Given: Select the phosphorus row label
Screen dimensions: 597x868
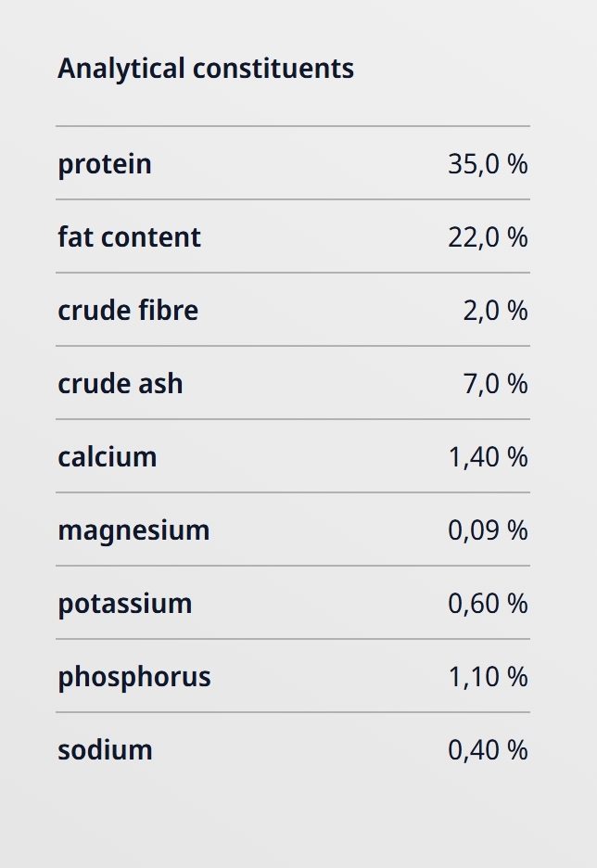Looking at the screenshot, I should (134, 677).
